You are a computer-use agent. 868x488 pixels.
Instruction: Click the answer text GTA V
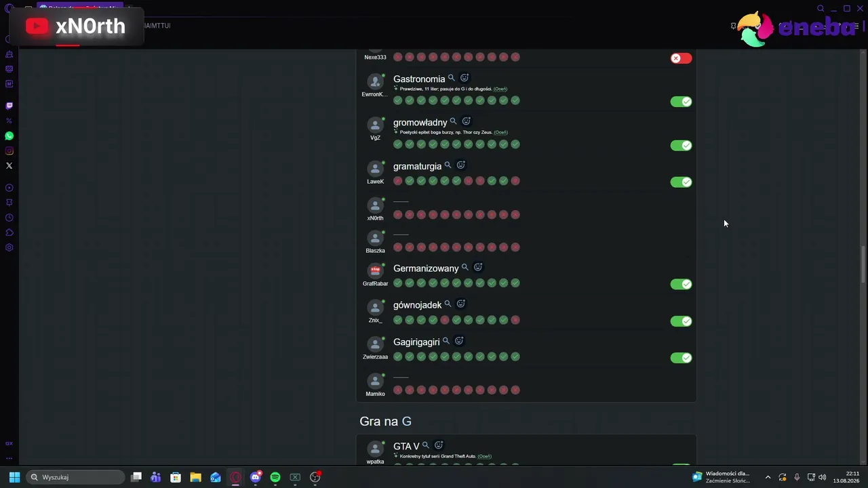click(x=406, y=447)
